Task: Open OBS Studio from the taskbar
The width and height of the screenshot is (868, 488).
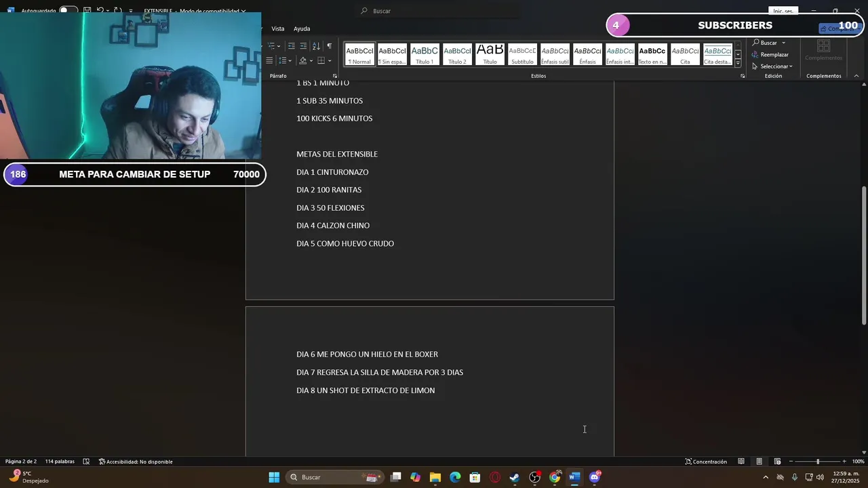Action: tap(535, 477)
